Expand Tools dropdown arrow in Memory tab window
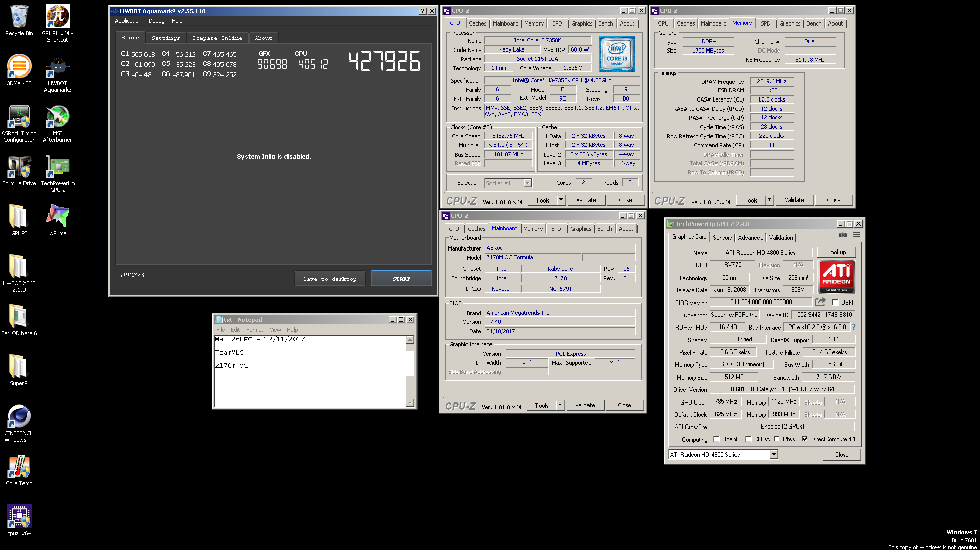Image resolution: width=980 pixels, height=551 pixels. (x=769, y=200)
